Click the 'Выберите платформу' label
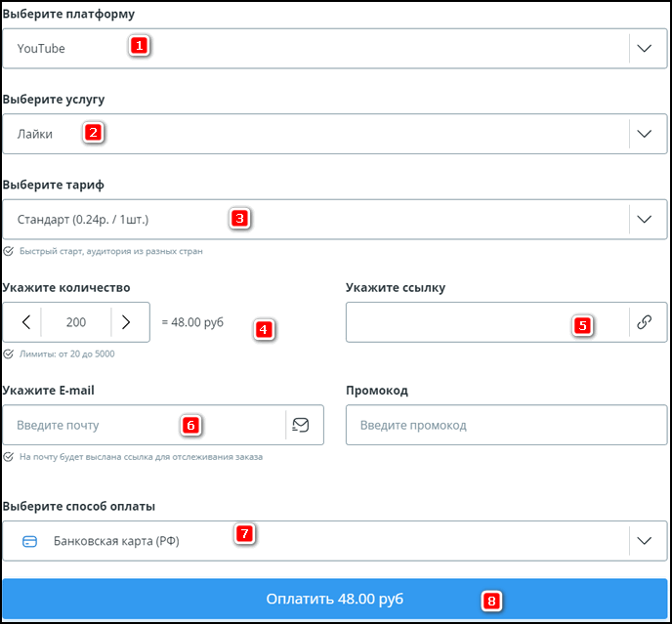672x624 pixels. pyautogui.click(x=68, y=14)
